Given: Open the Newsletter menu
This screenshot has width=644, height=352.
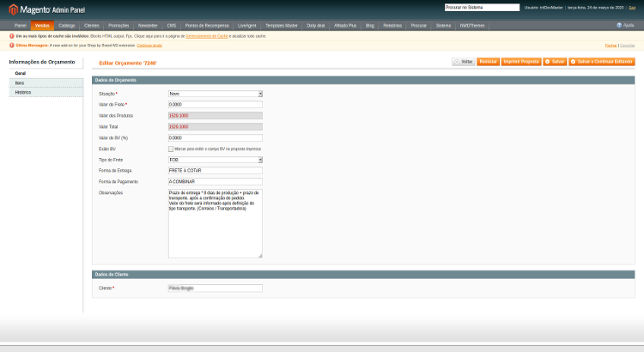Looking at the screenshot, I should [148, 26].
